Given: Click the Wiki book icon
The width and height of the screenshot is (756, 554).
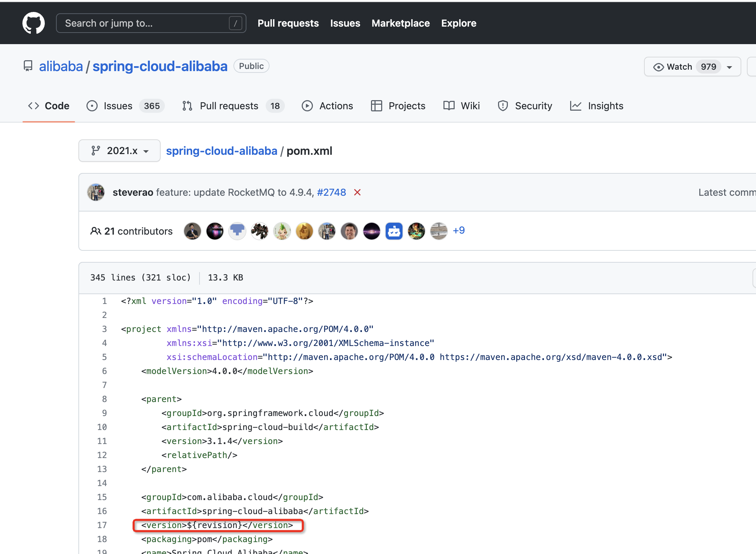Looking at the screenshot, I should pyautogui.click(x=448, y=106).
